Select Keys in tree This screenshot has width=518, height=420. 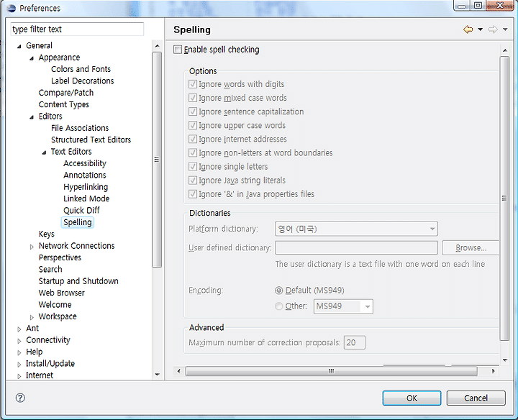tap(46, 234)
